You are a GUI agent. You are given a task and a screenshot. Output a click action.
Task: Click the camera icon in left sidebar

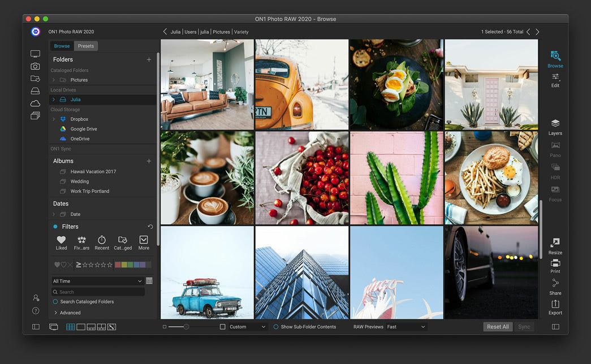click(x=35, y=66)
